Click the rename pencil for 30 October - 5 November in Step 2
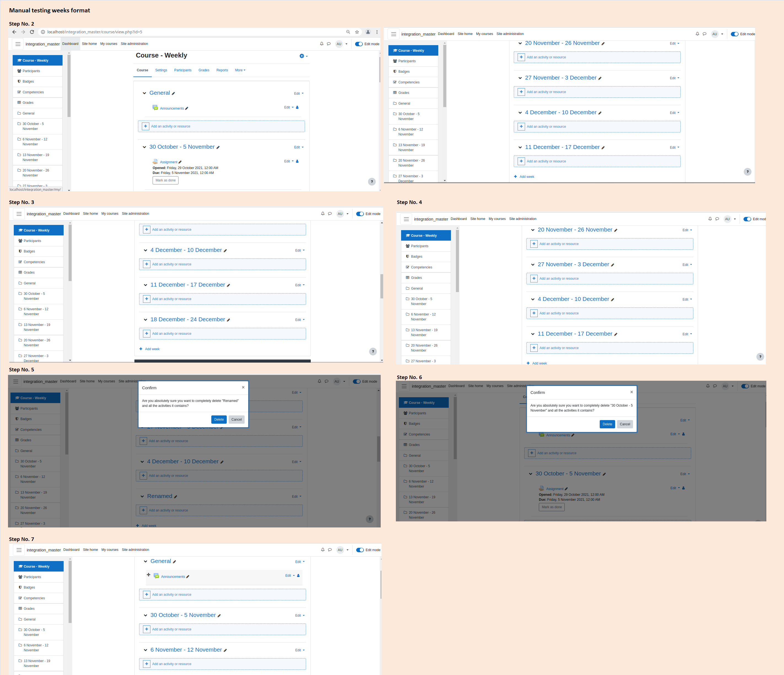 coord(218,148)
